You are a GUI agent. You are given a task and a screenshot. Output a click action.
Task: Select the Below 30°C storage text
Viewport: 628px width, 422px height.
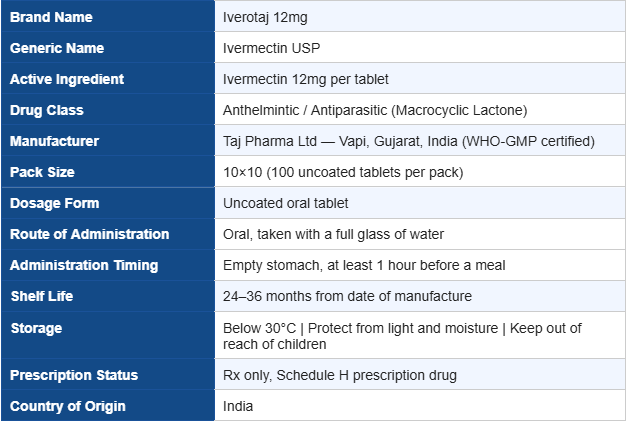(x=402, y=335)
